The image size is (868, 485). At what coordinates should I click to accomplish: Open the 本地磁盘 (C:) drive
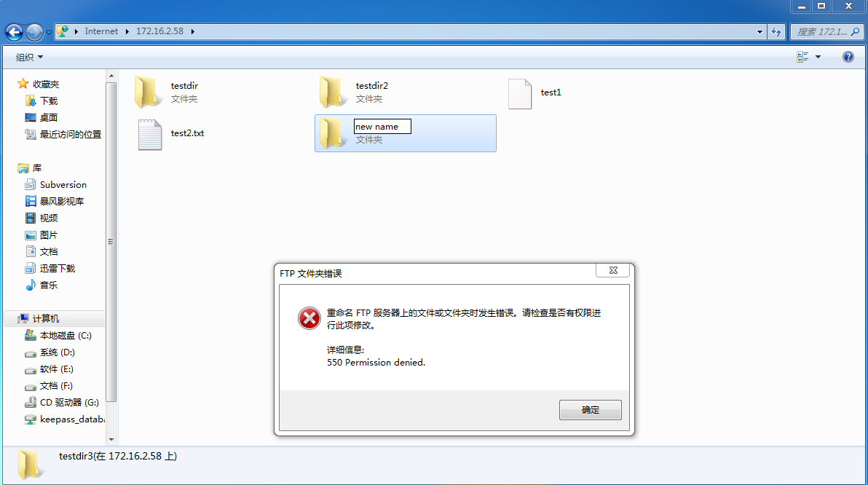(x=58, y=336)
